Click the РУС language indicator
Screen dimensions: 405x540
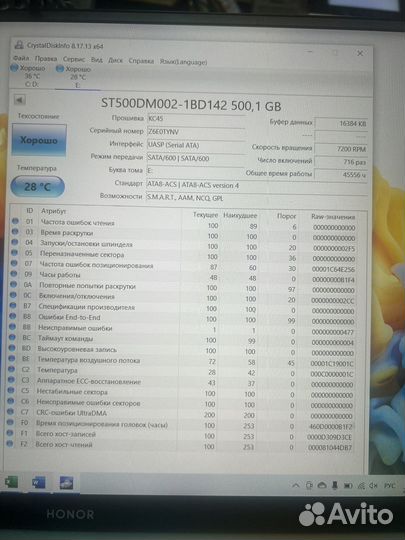(x=390, y=486)
